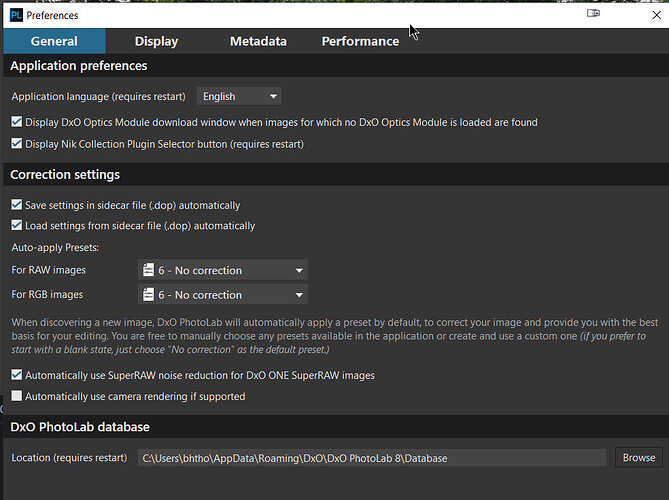Enable Automatically use camera rendering if supported
The width and height of the screenshot is (669, 500).
coord(17,396)
